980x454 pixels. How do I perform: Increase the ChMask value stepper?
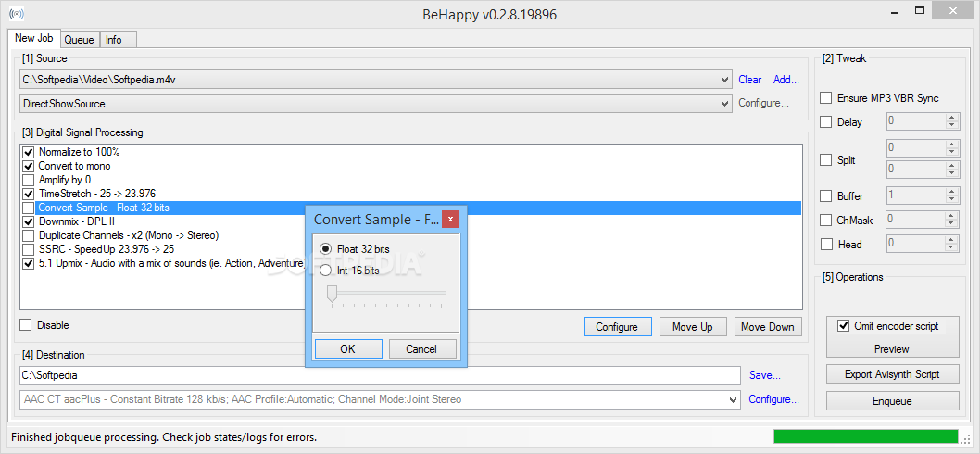(x=952, y=216)
